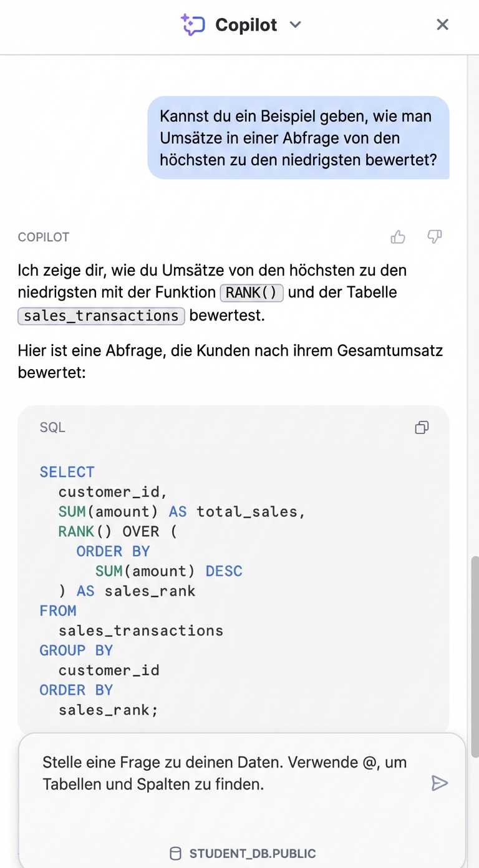Copy the SQL query with the copy icon

(422, 428)
